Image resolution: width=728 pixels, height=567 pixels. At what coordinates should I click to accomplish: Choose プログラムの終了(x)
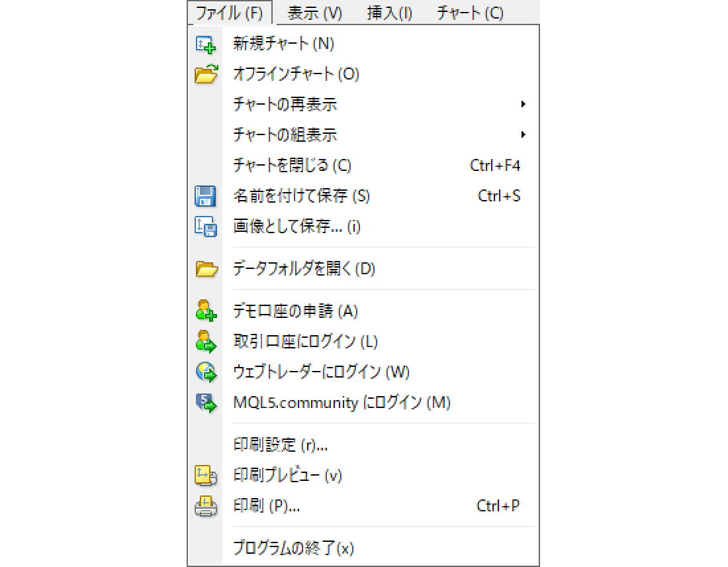(x=293, y=548)
